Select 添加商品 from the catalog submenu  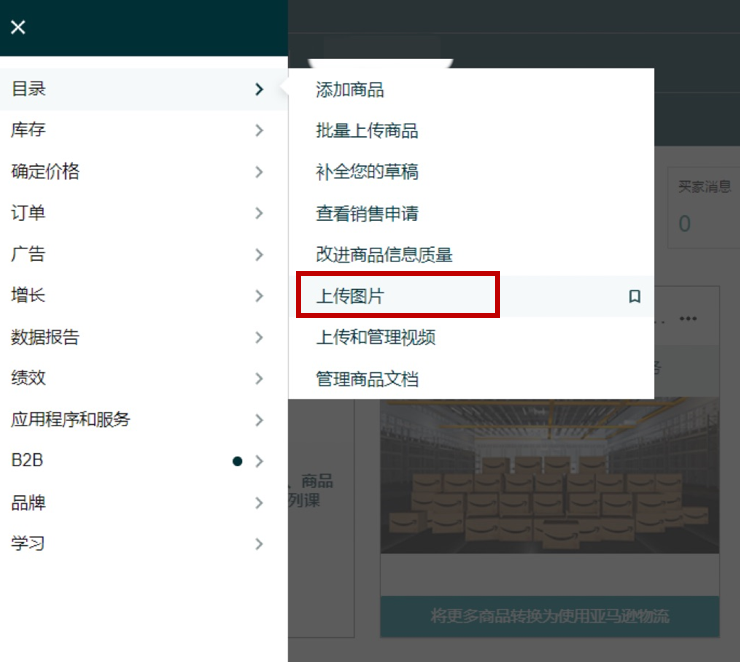[x=350, y=90]
